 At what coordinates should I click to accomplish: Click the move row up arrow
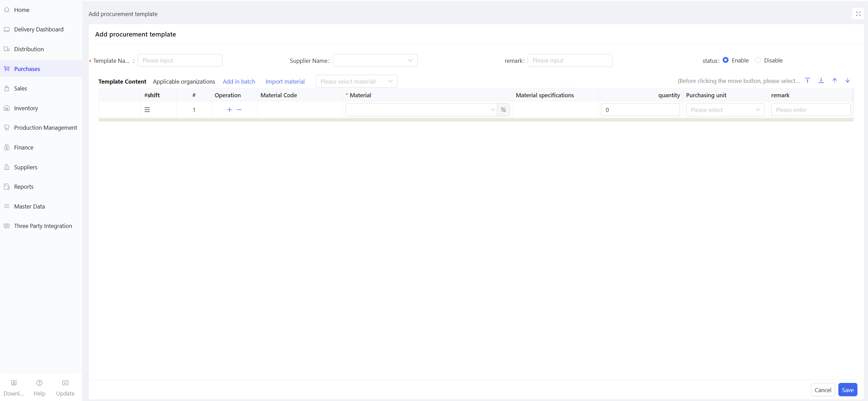(x=835, y=81)
